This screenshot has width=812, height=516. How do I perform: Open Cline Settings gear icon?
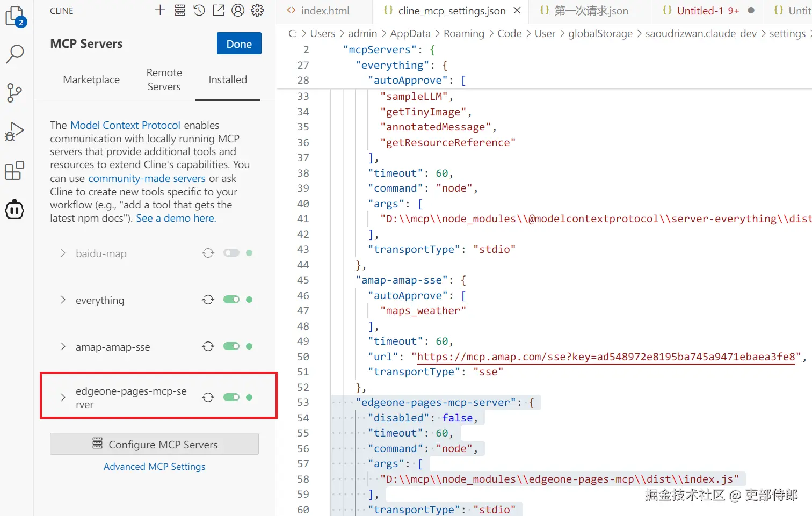click(x=257, y=10)
